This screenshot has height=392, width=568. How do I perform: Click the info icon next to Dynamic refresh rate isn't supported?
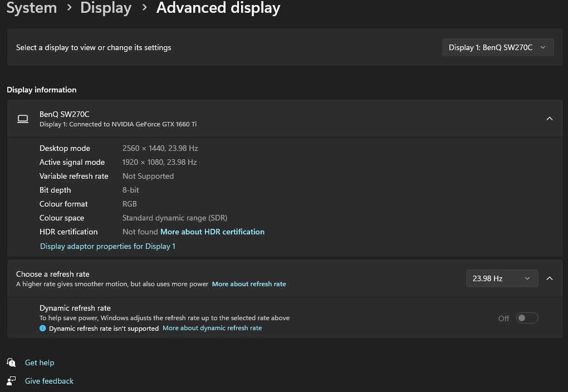pyautogui.click(x=43, y=328)
